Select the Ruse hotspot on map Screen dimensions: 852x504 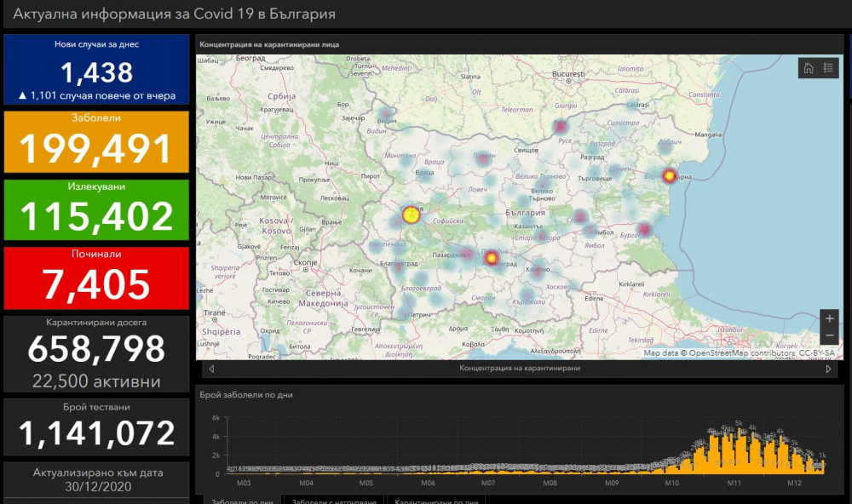[561, 127]
